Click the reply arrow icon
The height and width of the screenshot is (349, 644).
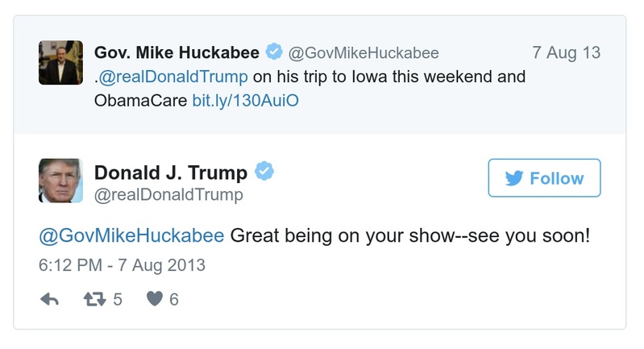click(50, 300)
